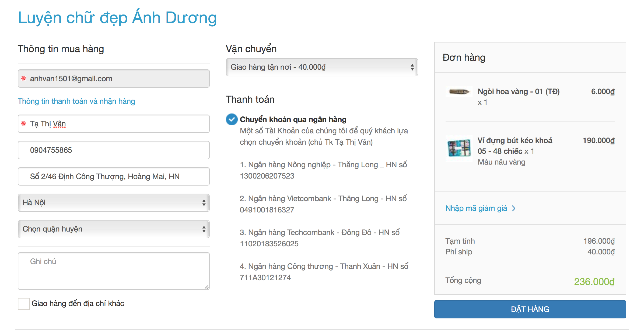Image resolution: width=644 pixels, height=334 pixels.
Task: Select the Chuyển khoản qua ngân hàng payment option
Action: (x=232, y=119)
